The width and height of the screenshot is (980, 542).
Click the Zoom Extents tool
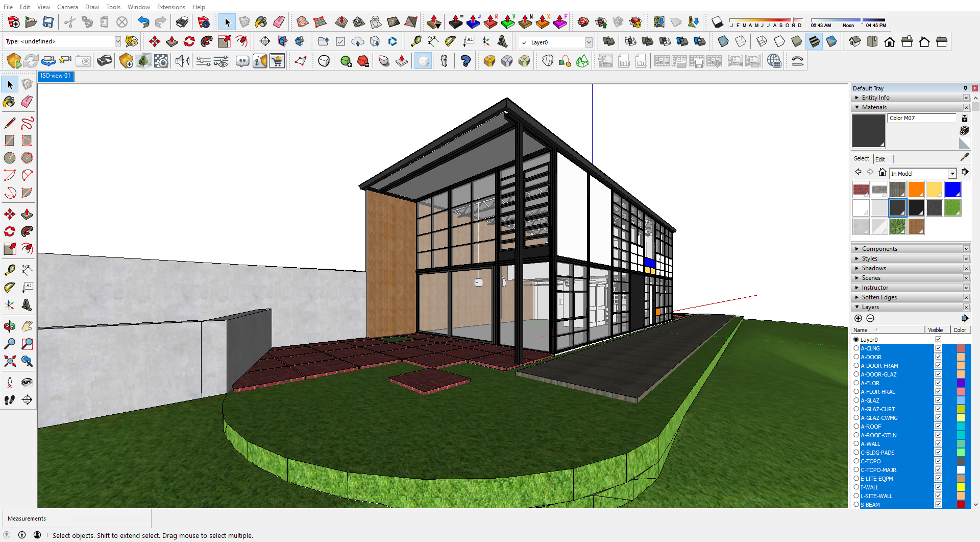pyautogui.click(x=9, y=361)
